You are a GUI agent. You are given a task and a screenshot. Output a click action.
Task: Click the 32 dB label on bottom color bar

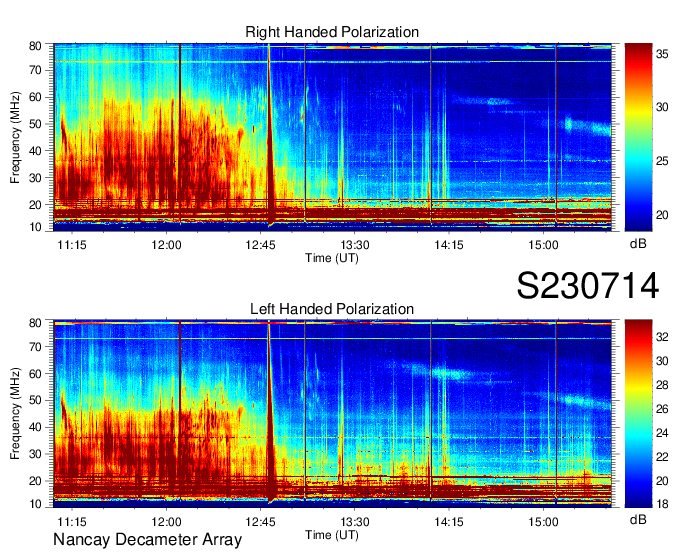click(x=662, y=336)
